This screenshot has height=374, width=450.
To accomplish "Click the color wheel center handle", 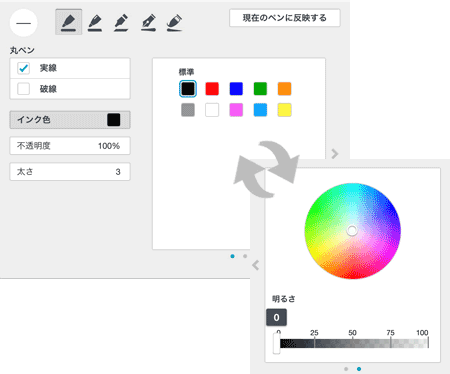I will tap(352, 230).
